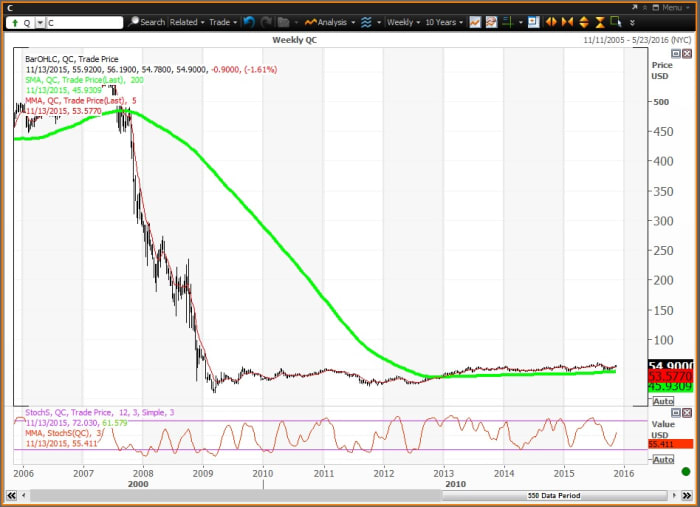Click the SMA 200 legend label
This screenshot has height=507, width=700.
click(x=84, y=80)
